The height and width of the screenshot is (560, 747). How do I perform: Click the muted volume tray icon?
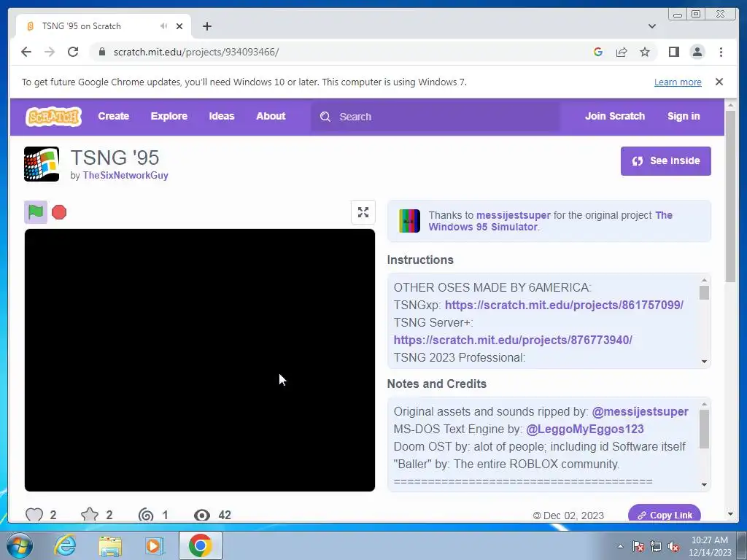click(673, 546)
